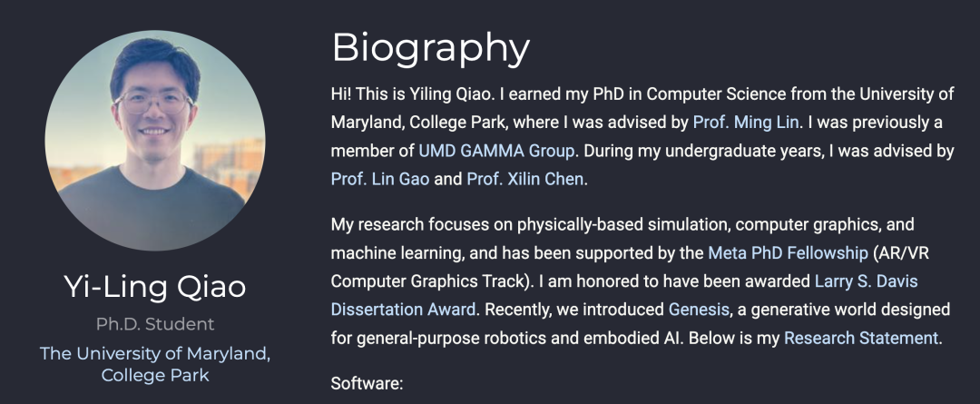
Task: Open the Meta PhD Fellowship link
Action: 789,253
